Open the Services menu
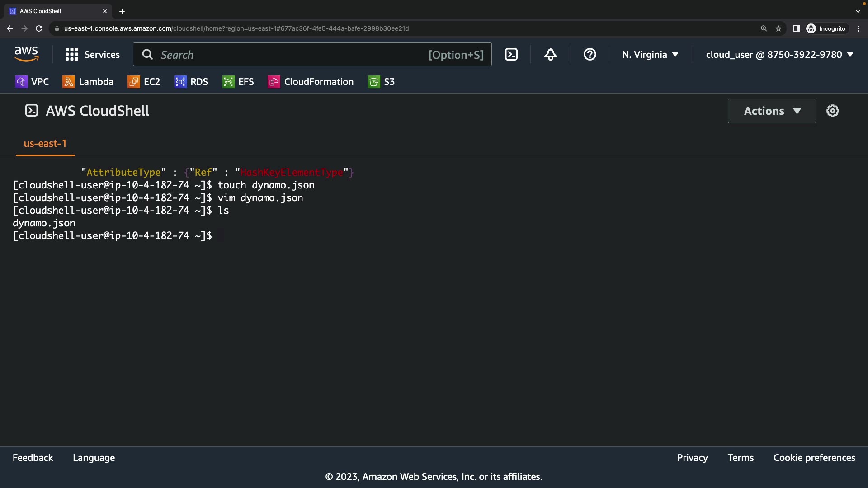 pyautogui.click(x=93, y=55)
